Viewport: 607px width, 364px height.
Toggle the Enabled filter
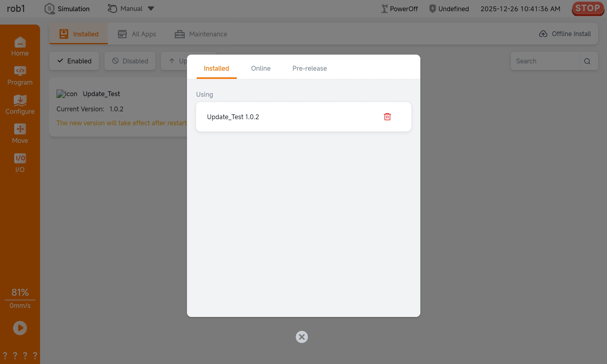(74, 61)
